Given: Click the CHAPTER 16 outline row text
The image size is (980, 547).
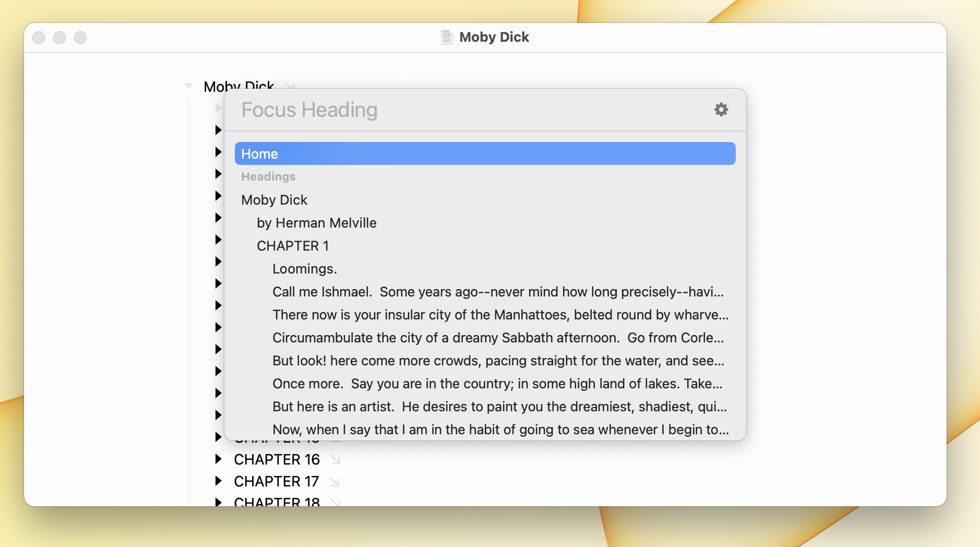Looking at the screenshot, I should pos(277,459).
